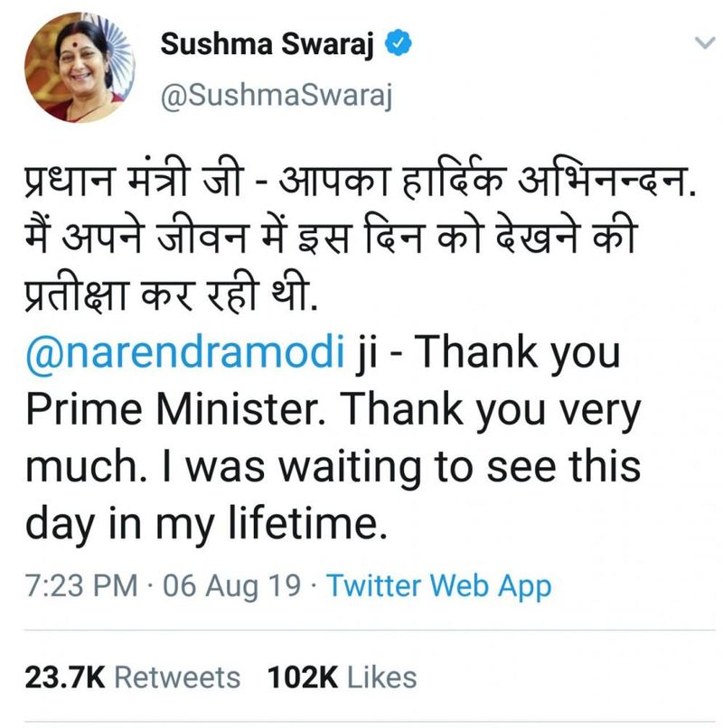
Task: Expand the tweet options chevron
Action: (x=702, y=43)
